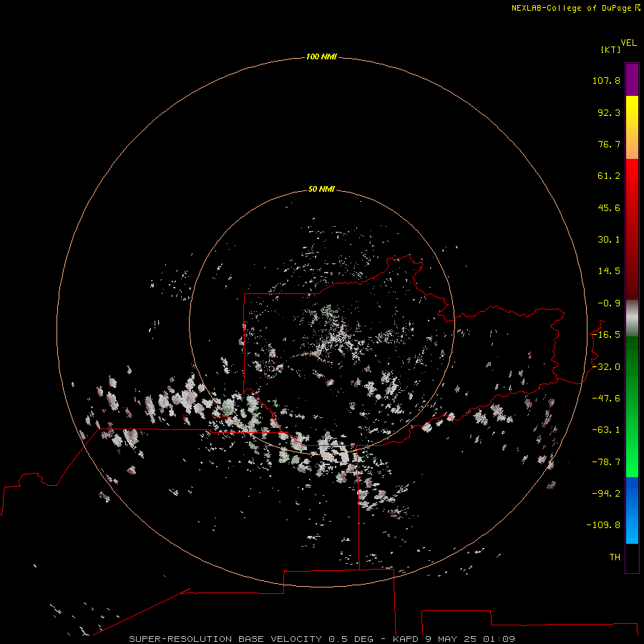Click the 45.6 velocity scale value
Image resolution: width=644 pixels, height=644 pixels.
click(x=609, y=208)
